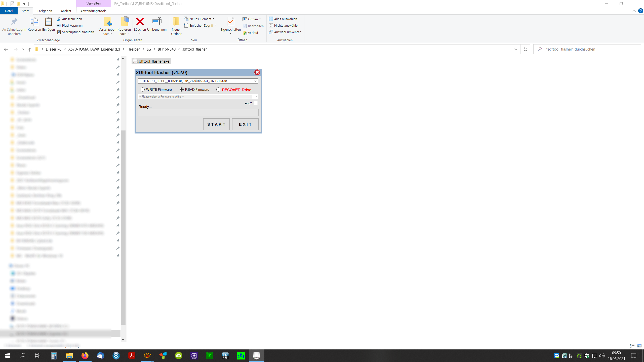Image resolution: width=644 pixels, height=362 pixels.
Task: Switch to the Ansicht ribbon tab
Action: pyautogui.click(x=66, y=11)
